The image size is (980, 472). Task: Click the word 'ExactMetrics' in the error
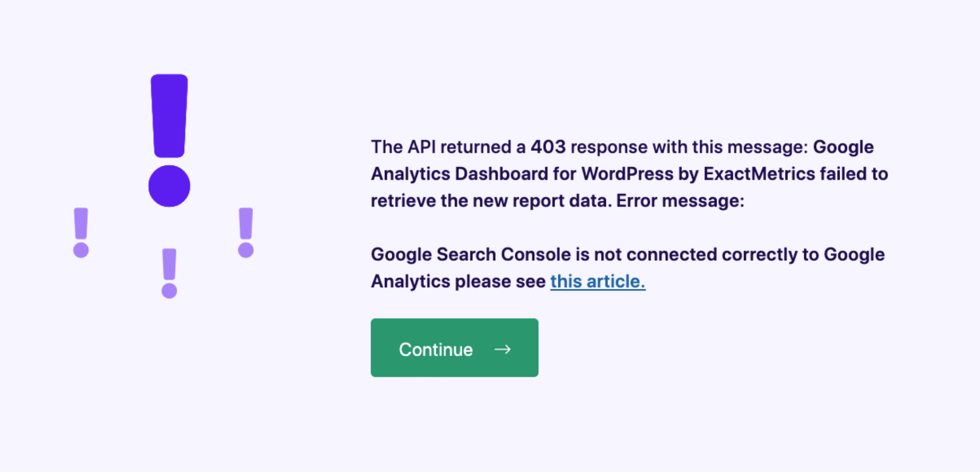(759, 174)
